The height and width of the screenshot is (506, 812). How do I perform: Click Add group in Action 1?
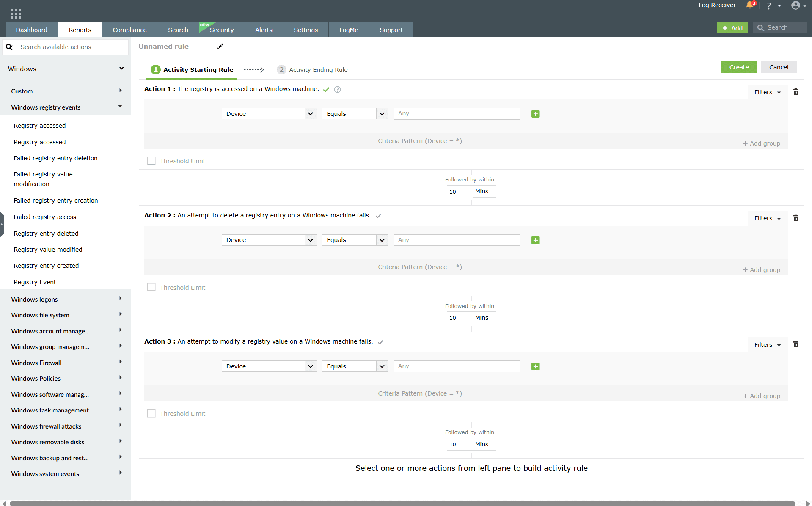click(x=761, y=143)
